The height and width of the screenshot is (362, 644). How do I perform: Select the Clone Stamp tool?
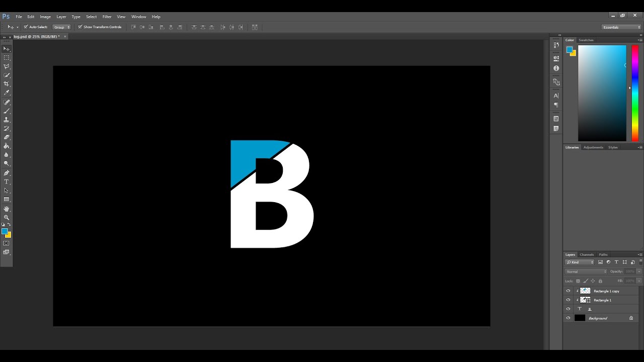pyautogui.click(x=7, y=120)
